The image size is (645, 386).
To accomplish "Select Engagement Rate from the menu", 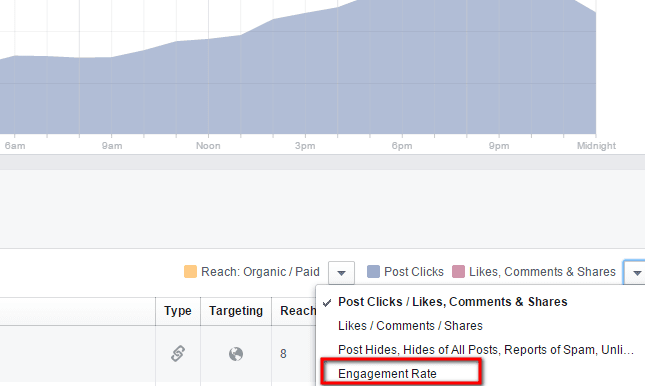I will pos(387,374).
